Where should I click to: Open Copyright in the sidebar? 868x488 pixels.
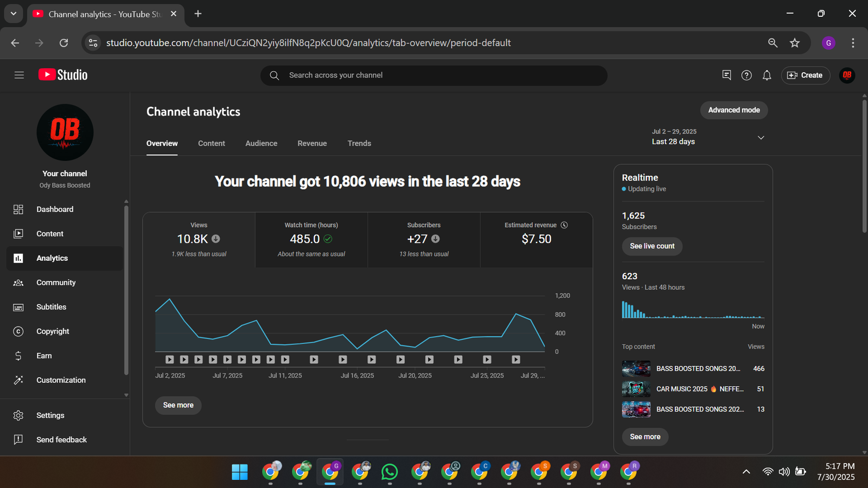coord(65,331)
